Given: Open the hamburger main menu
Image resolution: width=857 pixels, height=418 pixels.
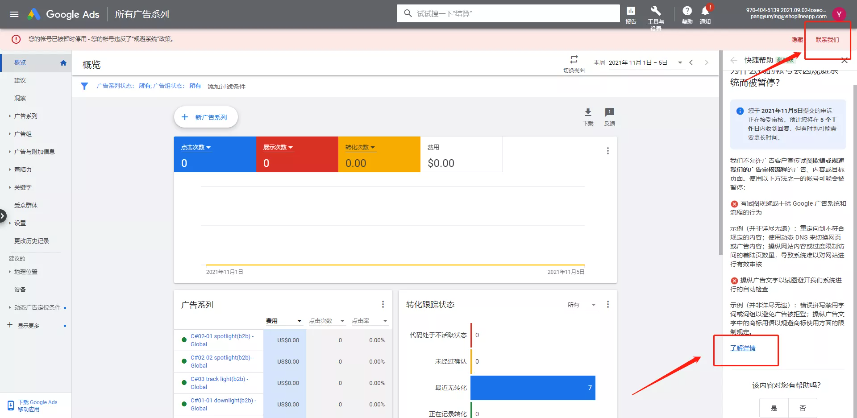Looking at the screenshot, I should pos(12,13).
